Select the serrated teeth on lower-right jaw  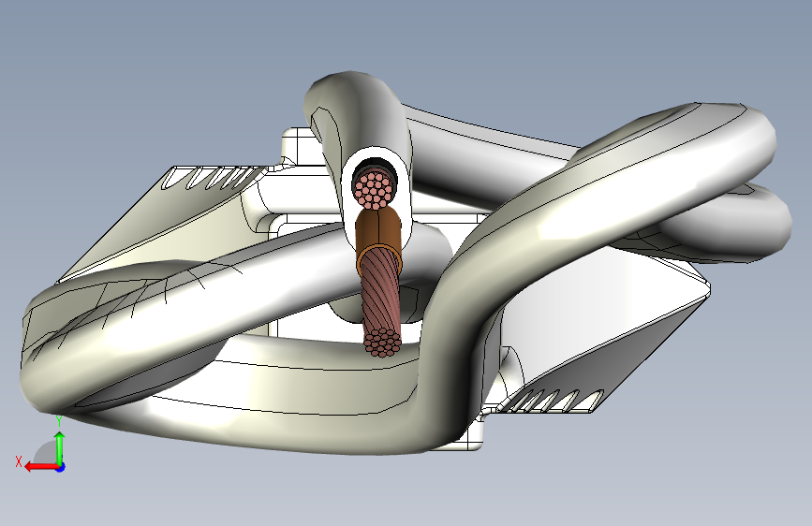tap(553, 401)
